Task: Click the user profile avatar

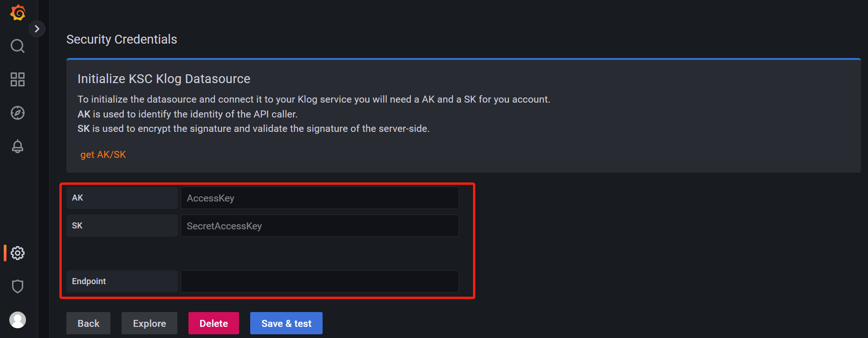Action: pyautogui.click(x=18, y=320)
